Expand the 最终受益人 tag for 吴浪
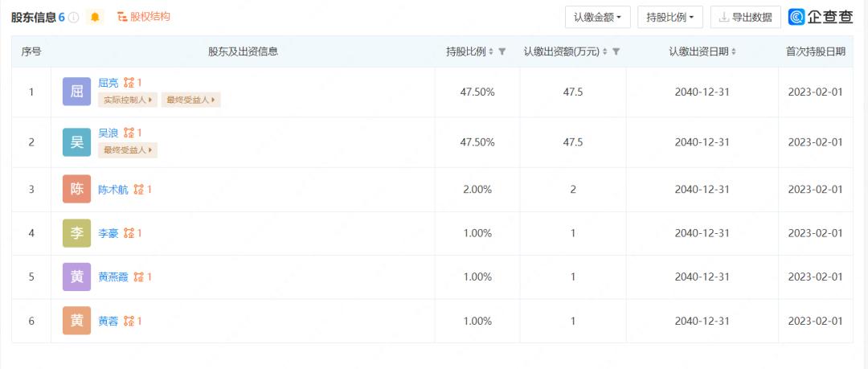The image size is (868, 369). pyautogui.click(x=128, y=150)
